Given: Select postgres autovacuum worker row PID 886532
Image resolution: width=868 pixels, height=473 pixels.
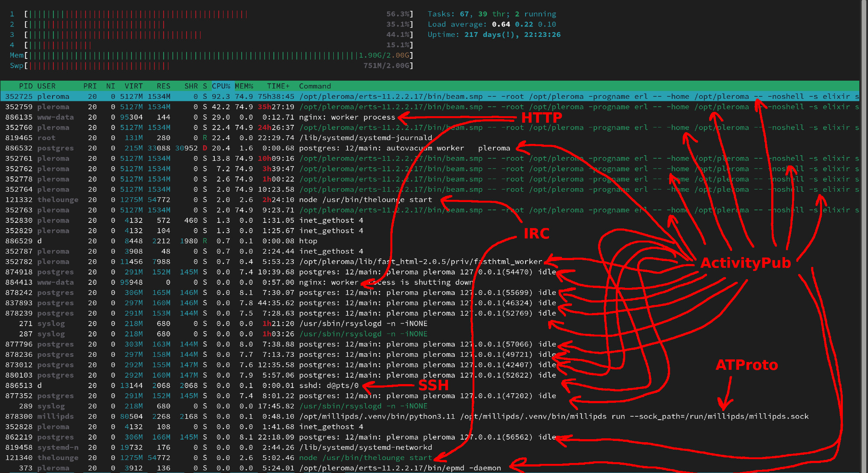Looking at the screenshot, I should pos(430,148).
